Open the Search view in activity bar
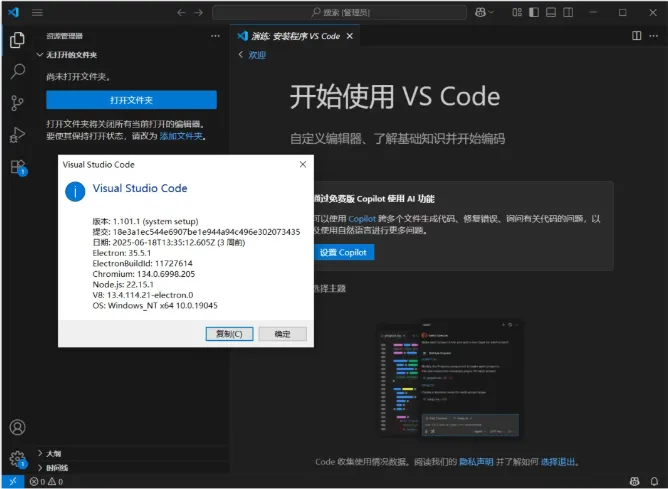This screenshot has width=668, height=489. click(x=17, y=71)
